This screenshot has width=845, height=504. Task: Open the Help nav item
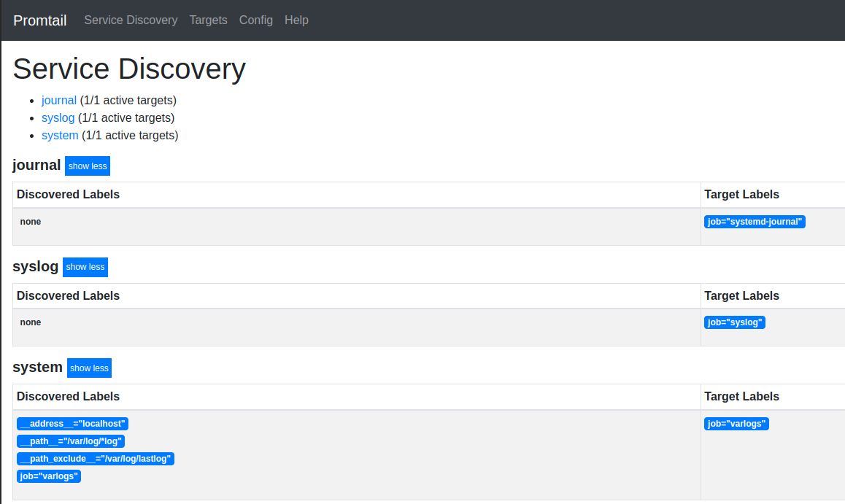click(x=296, y=20)
